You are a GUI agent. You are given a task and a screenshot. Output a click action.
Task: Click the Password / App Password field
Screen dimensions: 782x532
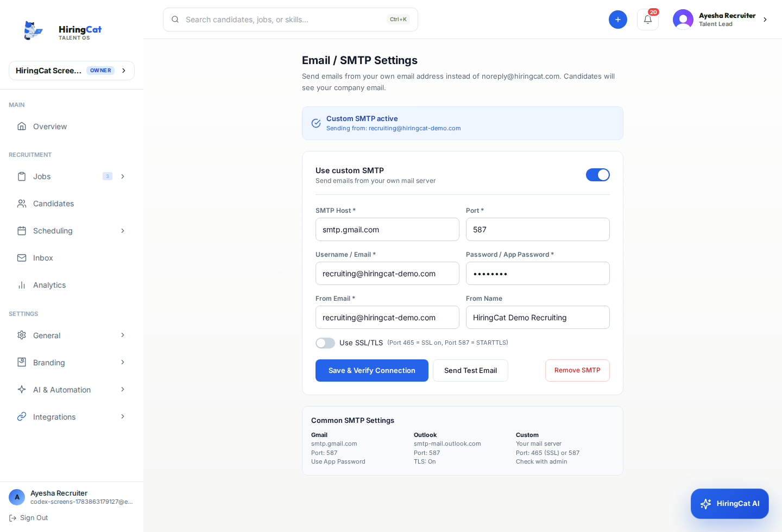coord(538,274)
